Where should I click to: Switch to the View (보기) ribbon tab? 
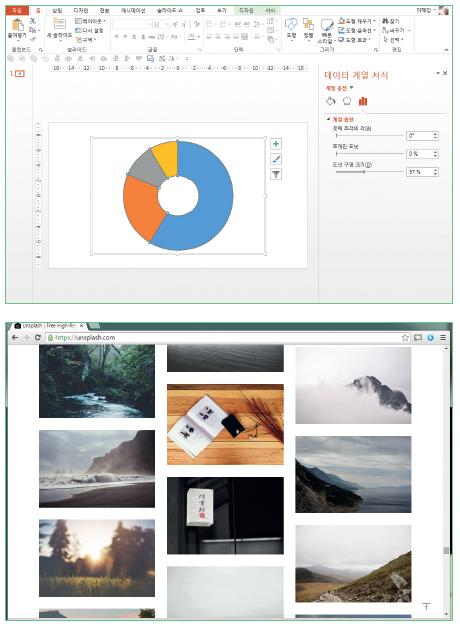tap(222, 10)
